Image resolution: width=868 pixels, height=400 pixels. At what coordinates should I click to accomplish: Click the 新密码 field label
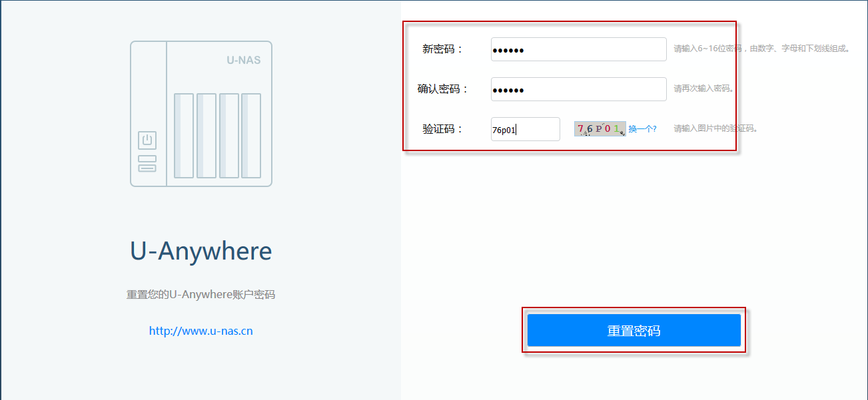pyautogui.click(x=442, y=49)
